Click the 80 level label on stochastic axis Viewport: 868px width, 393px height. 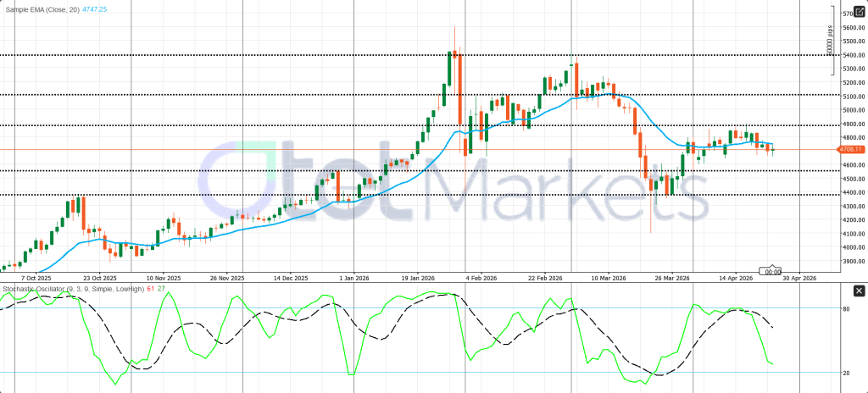point(847,309)
